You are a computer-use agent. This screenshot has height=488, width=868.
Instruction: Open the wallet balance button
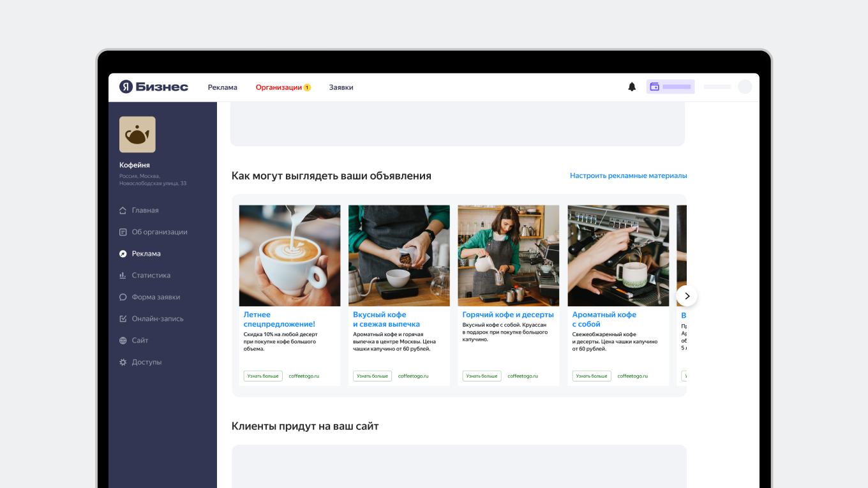tap(670, 87)
